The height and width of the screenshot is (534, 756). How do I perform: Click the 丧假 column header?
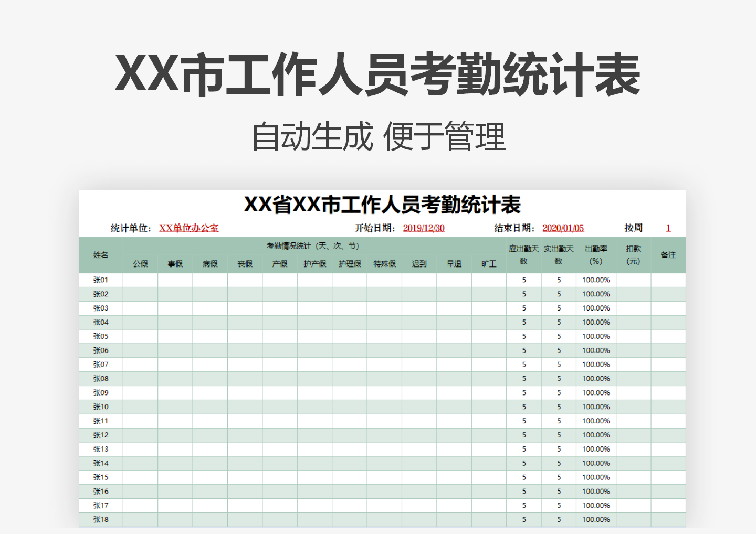[x=245, y=264]
